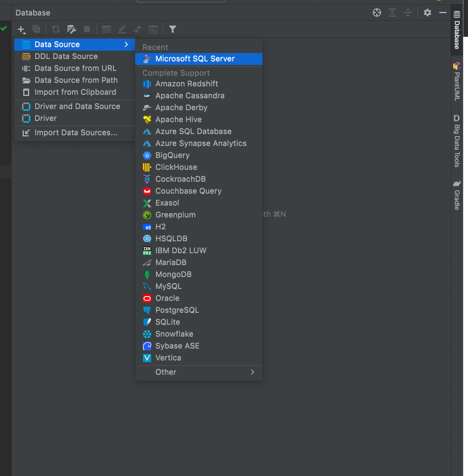The image size is (468, 476).
Task: Select Sybase ASE data source
Action: point(199,346)
